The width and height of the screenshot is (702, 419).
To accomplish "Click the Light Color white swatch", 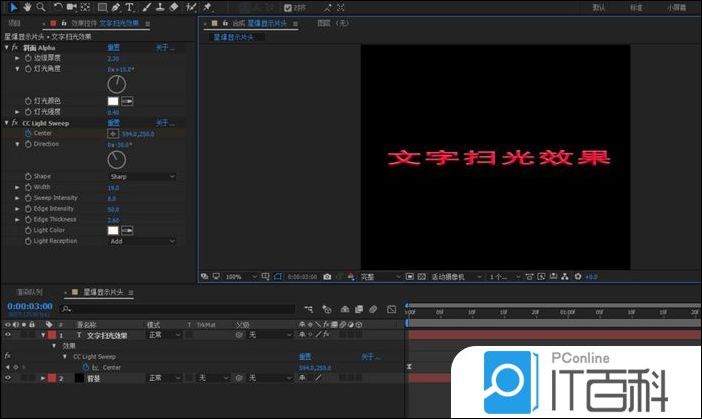I will pos(113,230).
